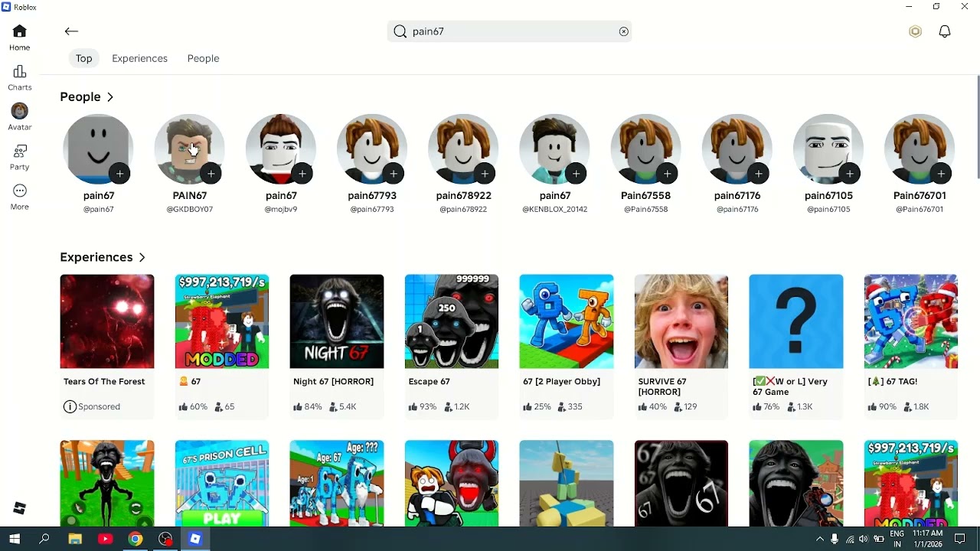Click the pain678922 display name

click(x=464, y=196)
